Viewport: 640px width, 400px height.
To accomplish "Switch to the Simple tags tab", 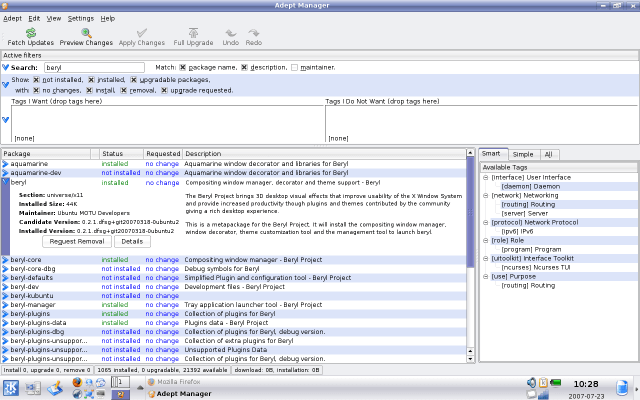I will pyautogui.click(x=523, y=154).
